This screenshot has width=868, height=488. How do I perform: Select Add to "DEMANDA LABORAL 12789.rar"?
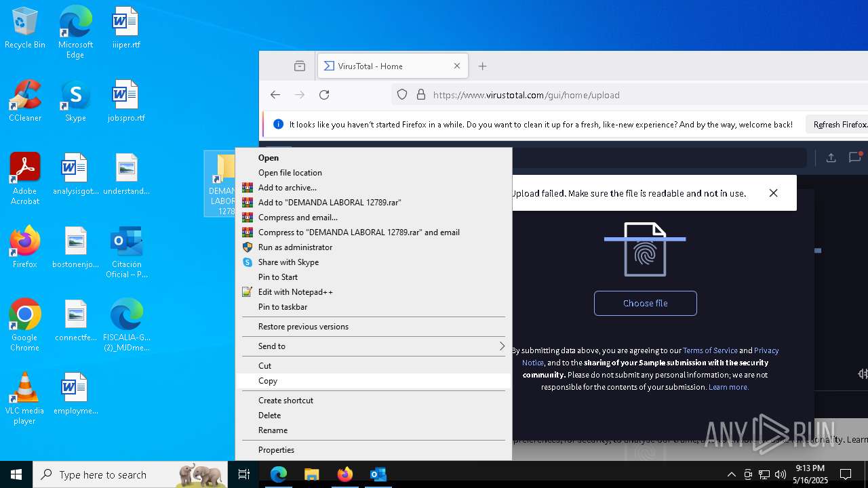pos(374,203)
